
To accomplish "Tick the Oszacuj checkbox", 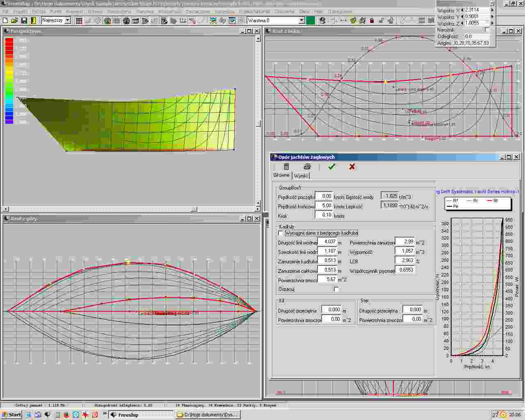I will (336, 289).
